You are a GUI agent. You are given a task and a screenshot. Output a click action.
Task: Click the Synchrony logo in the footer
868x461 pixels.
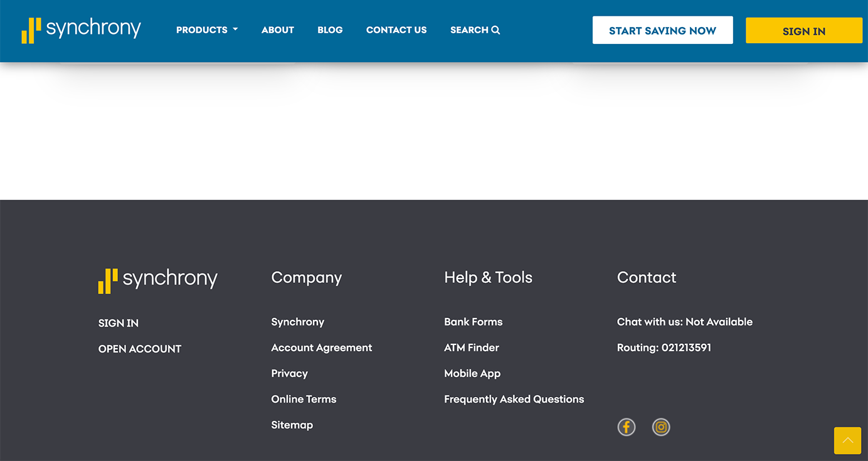157,280
